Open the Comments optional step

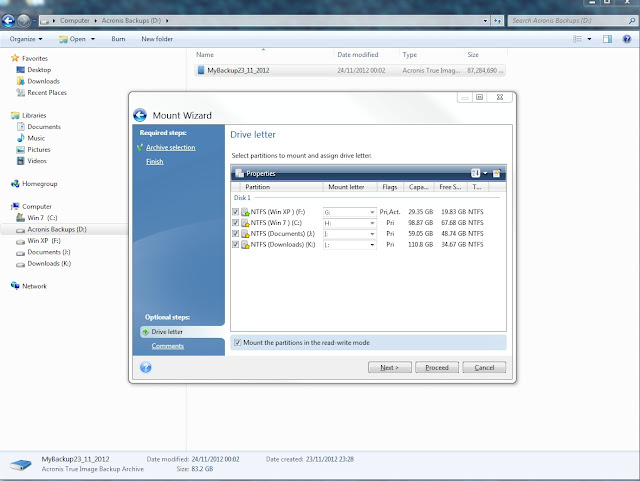coord(168,346)
